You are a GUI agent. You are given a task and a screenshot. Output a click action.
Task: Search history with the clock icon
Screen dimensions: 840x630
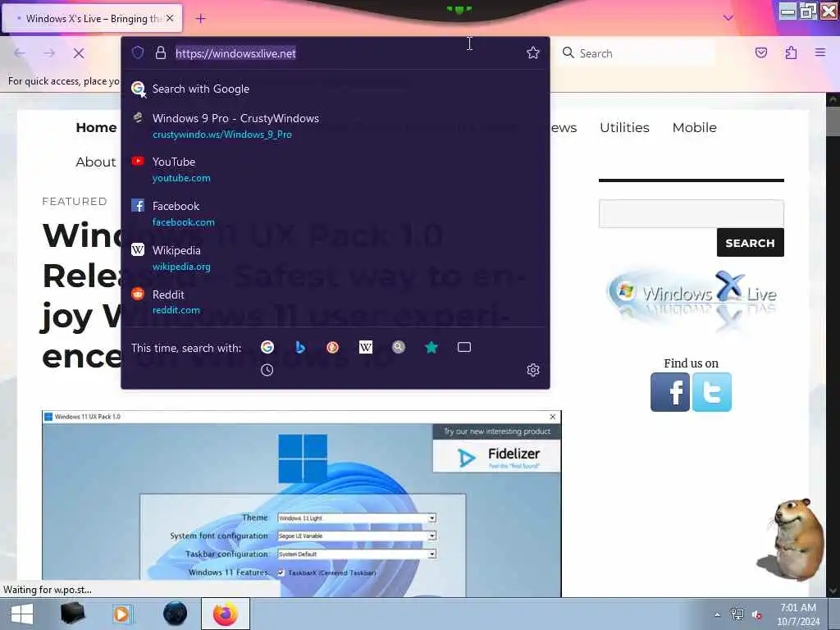[x=267, y=370]
